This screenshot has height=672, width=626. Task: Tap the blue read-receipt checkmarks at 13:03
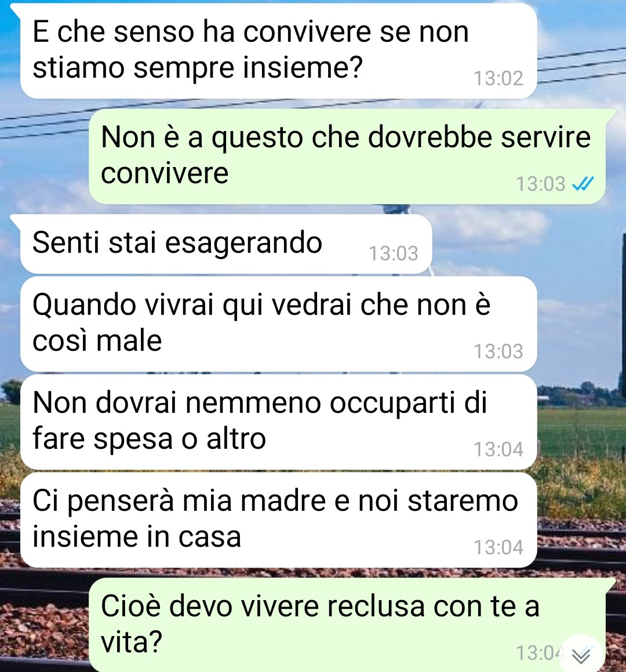[583, 184]
